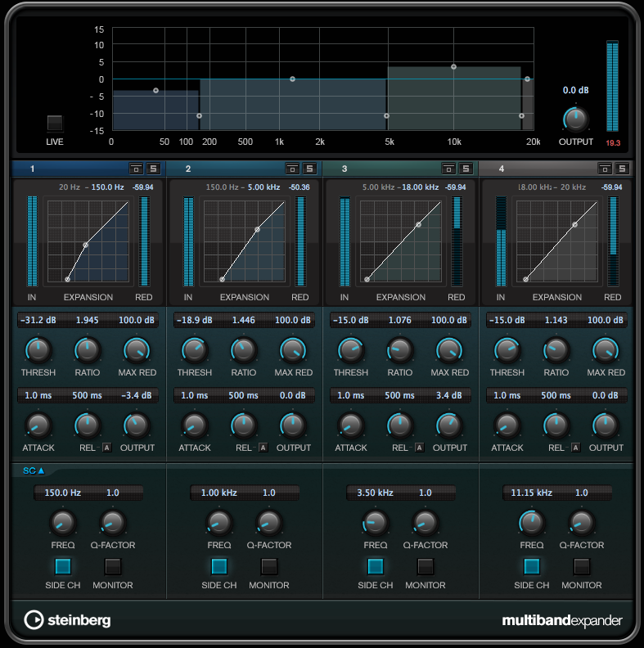The height and width of the screenshot is (648, 644).
Task: Enable auto release A for band 3
Action: 419,448
